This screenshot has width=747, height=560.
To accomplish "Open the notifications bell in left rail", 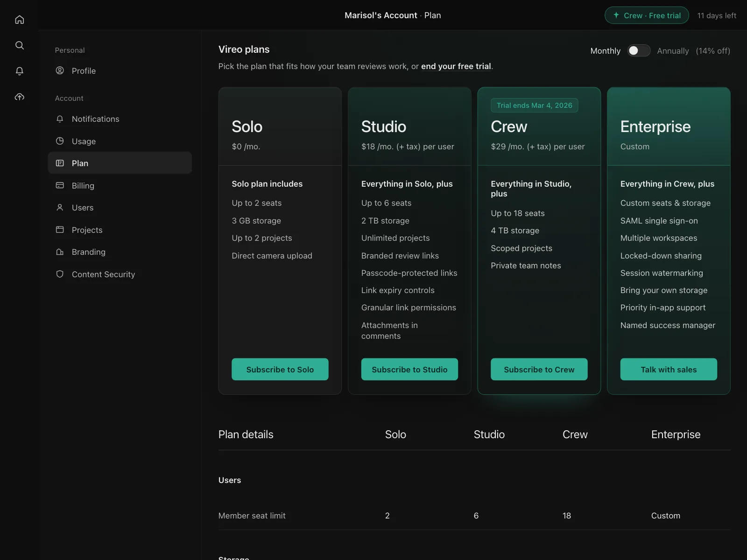I will [x=20, y=71].
